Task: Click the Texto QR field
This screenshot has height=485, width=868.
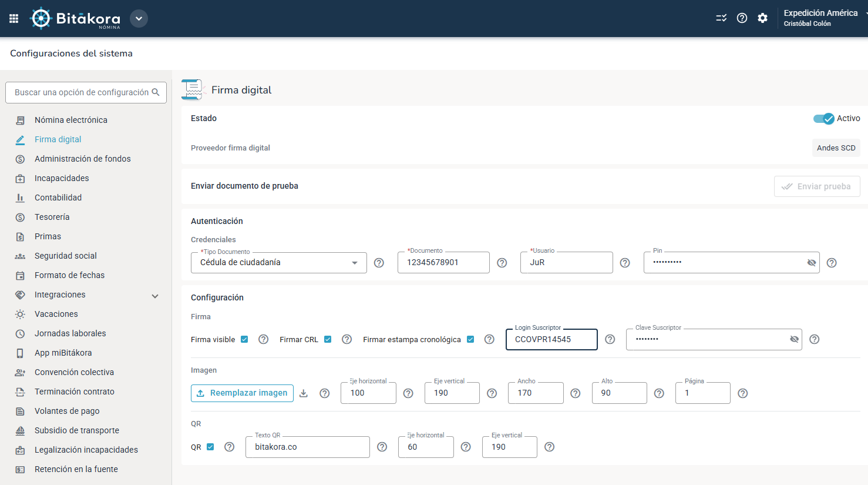Action: click(x=308, y=447)
